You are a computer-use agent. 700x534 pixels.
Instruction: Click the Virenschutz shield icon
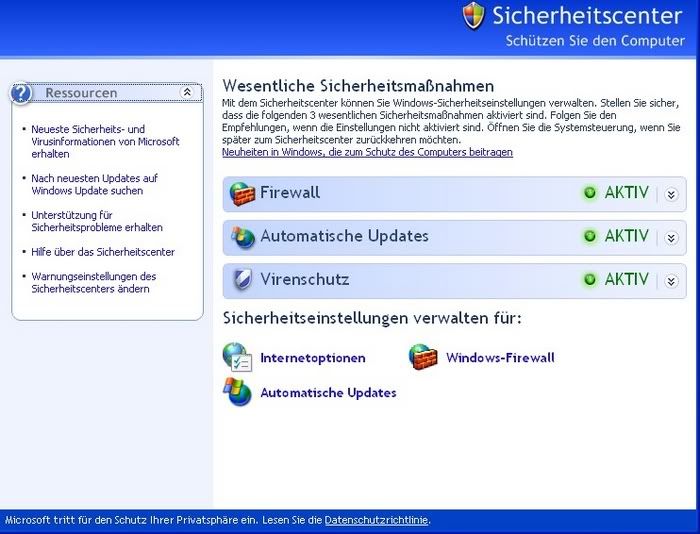(243, 280)
